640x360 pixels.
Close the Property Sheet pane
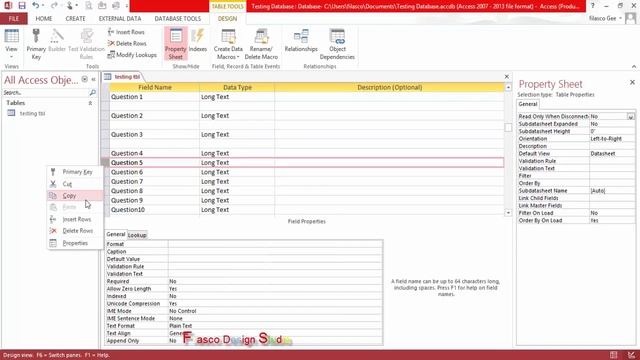[x=632, y=82]
